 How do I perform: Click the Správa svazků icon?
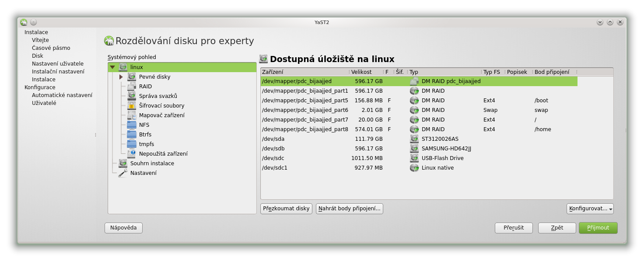[132, 96]
